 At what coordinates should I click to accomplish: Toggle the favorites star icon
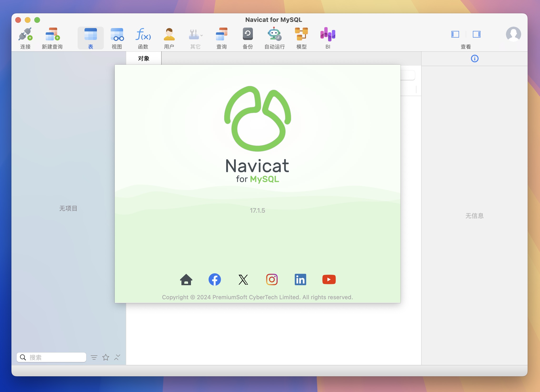click(106, 357)
